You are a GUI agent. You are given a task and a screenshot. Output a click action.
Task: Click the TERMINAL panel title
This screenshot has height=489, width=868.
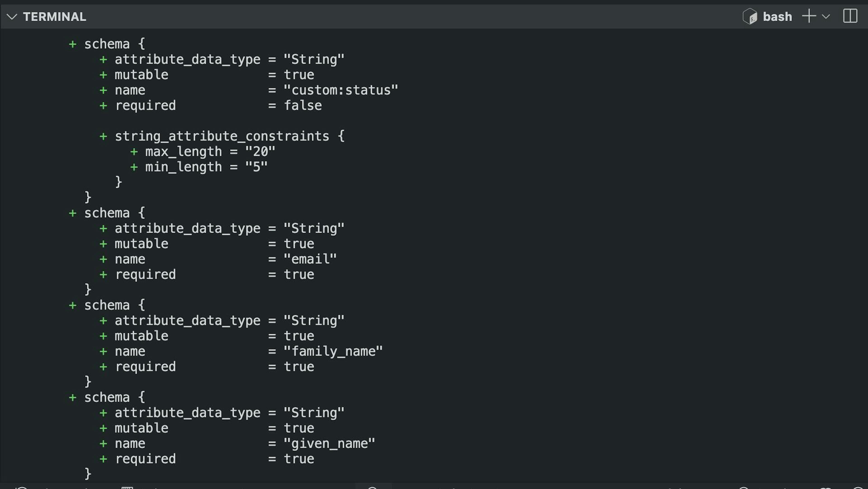[54, 17]
